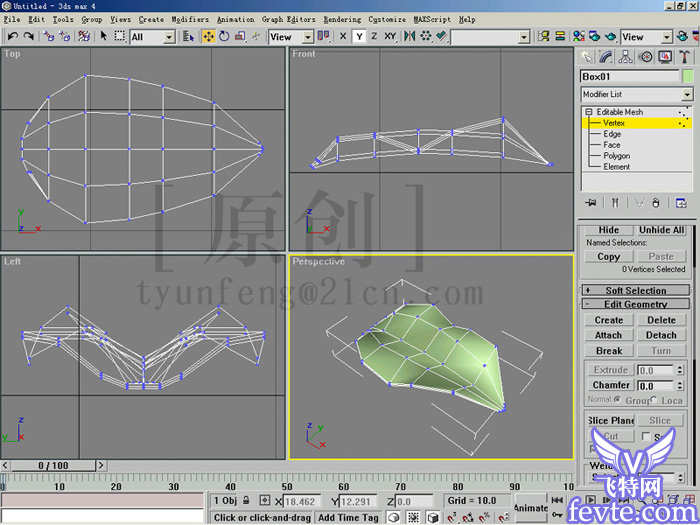Undo the last action

[x=12, y=36]
